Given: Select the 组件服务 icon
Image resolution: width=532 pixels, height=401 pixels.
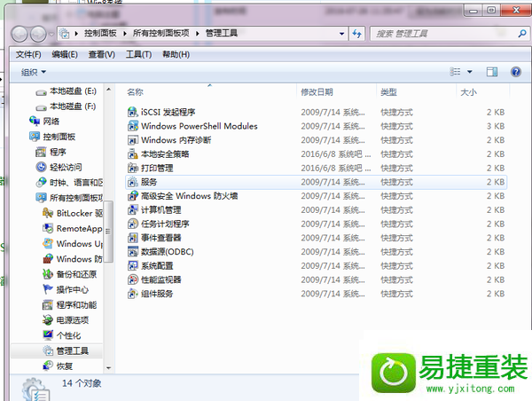Looking at the screenshot, I should pos(132,294).
